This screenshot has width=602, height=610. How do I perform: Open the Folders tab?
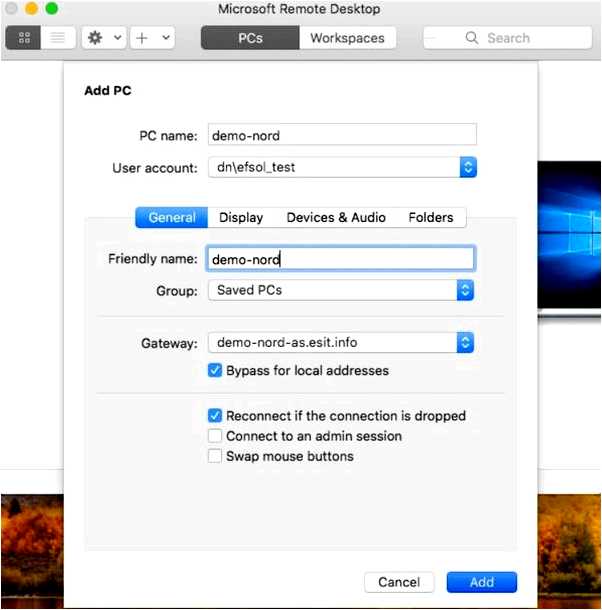[x=431, y=217]
